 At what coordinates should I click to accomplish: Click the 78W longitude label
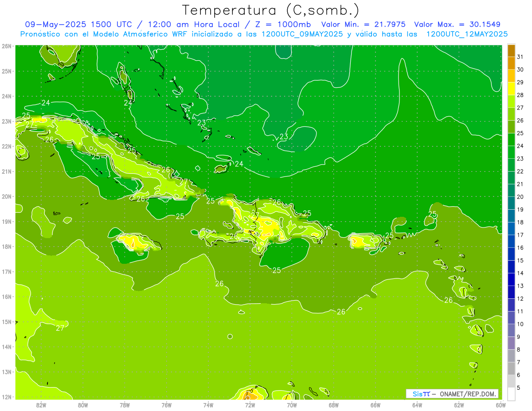(125, 405)
